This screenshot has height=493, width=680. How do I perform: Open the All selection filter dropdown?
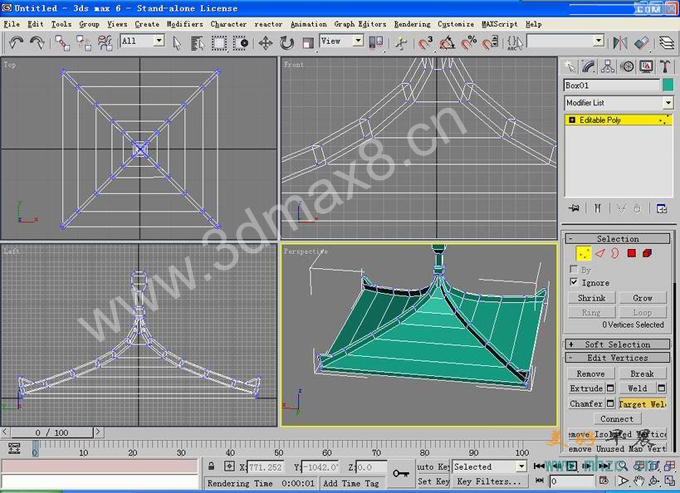pos(159,41)
